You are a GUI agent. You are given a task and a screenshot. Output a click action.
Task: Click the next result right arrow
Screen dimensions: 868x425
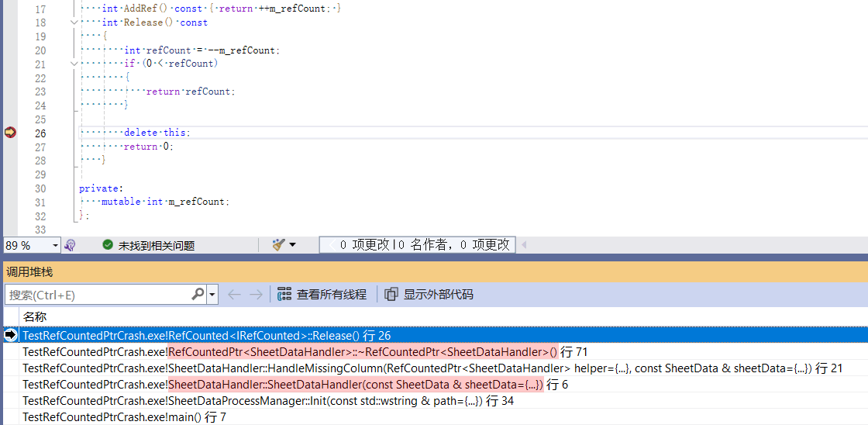256,295
